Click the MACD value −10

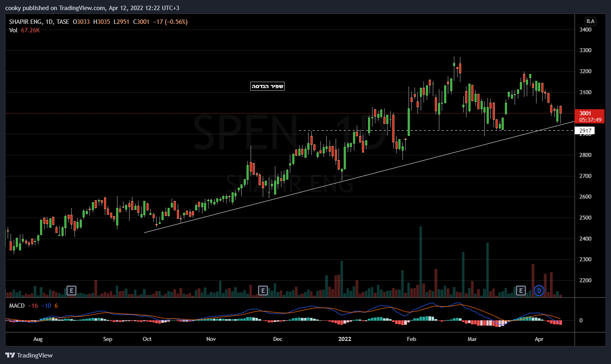tap(46, 306)
